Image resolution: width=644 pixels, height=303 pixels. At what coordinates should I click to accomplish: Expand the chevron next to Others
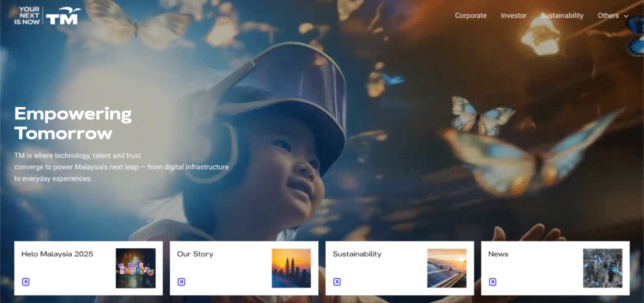(626, 16)
